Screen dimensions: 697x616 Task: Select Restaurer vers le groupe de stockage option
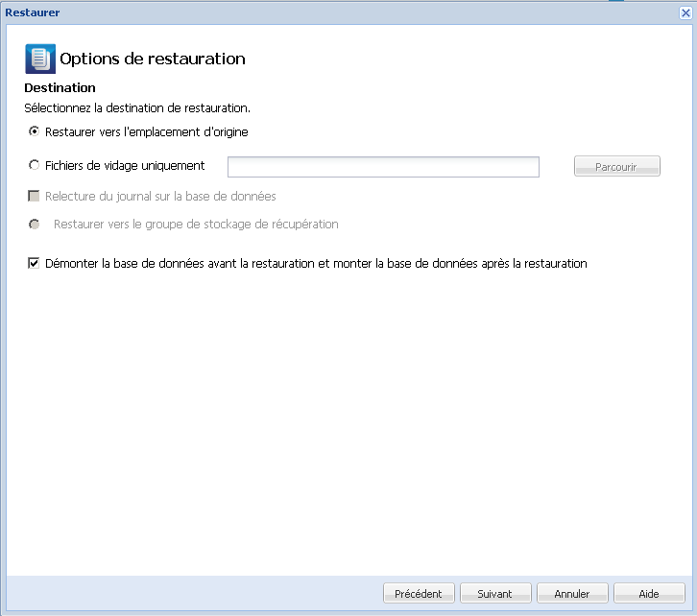coord(34,225)
